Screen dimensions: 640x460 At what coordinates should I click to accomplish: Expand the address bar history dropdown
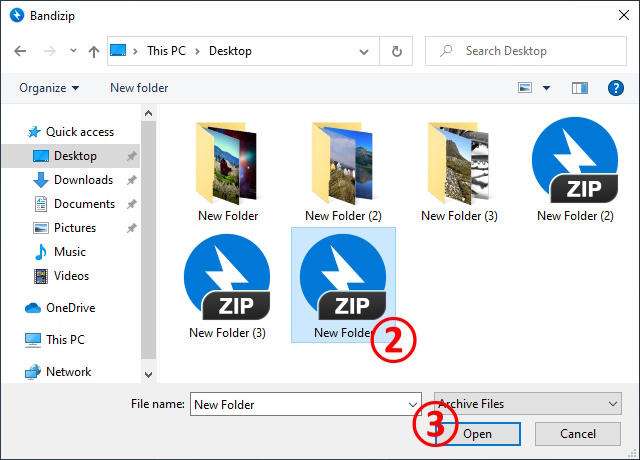[x=369, y=51]
